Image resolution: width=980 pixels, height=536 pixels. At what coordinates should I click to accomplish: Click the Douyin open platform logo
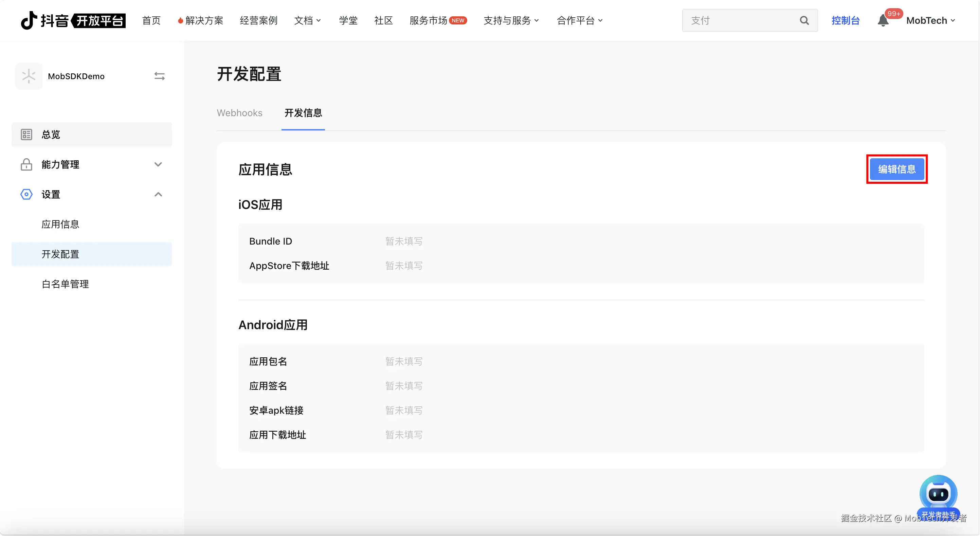click(x=73, y=20)
